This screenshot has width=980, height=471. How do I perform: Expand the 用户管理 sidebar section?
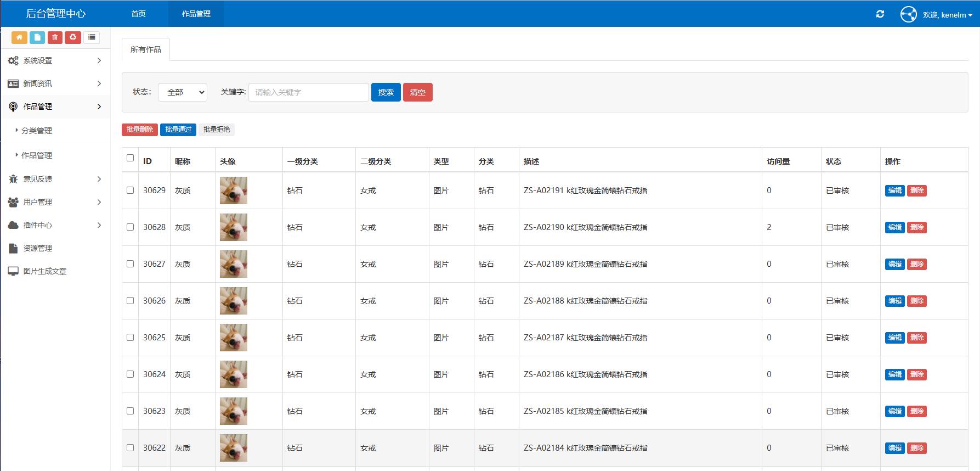(55, 202)
